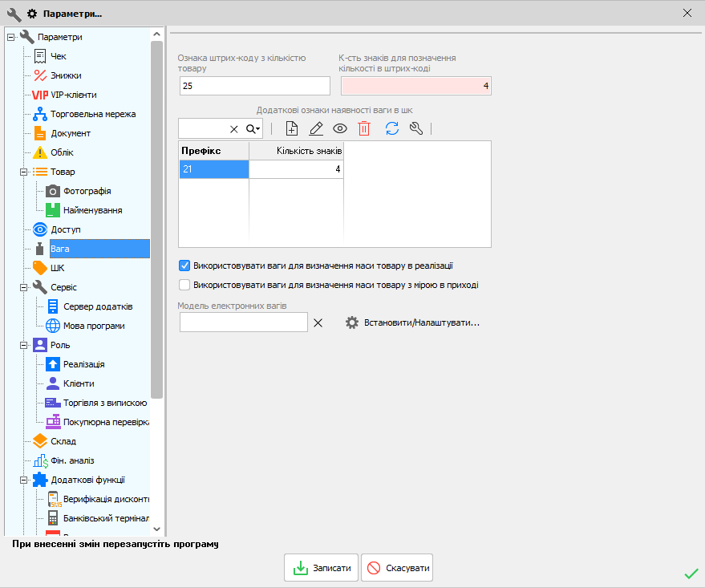Collapse the Роль tree node
705x588 pixels.
24,345
